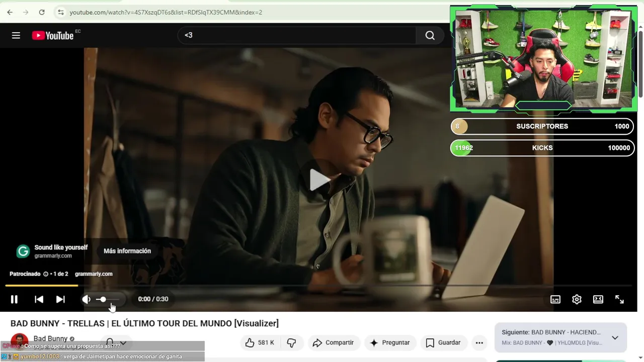
Task: Enter full screen mode
Action: click(x=619, y=299)
